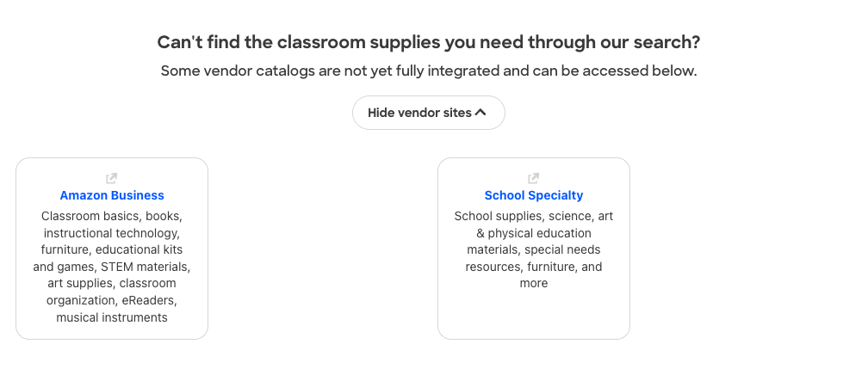Screen dimensions: 868x375
Task: Click the word 'more' ending School Specialty description
Action: 534,283
